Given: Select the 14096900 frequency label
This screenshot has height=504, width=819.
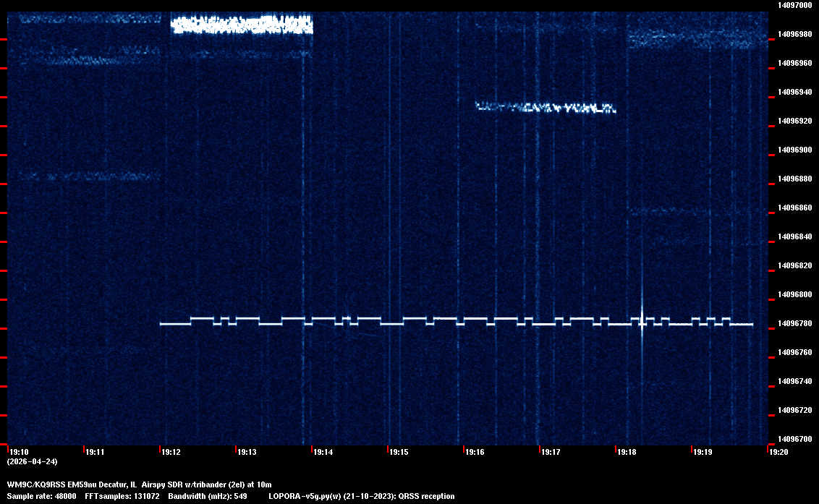Looking at the screenshot, I should [x=794, y=150].
